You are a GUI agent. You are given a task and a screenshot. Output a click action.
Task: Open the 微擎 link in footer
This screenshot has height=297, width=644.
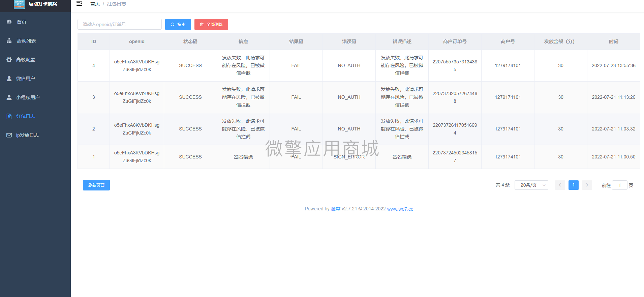tap(336, 209)
